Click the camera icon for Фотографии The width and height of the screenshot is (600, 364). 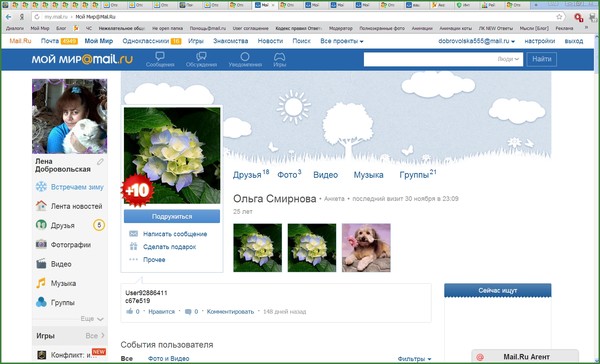[x=41, y=244]
